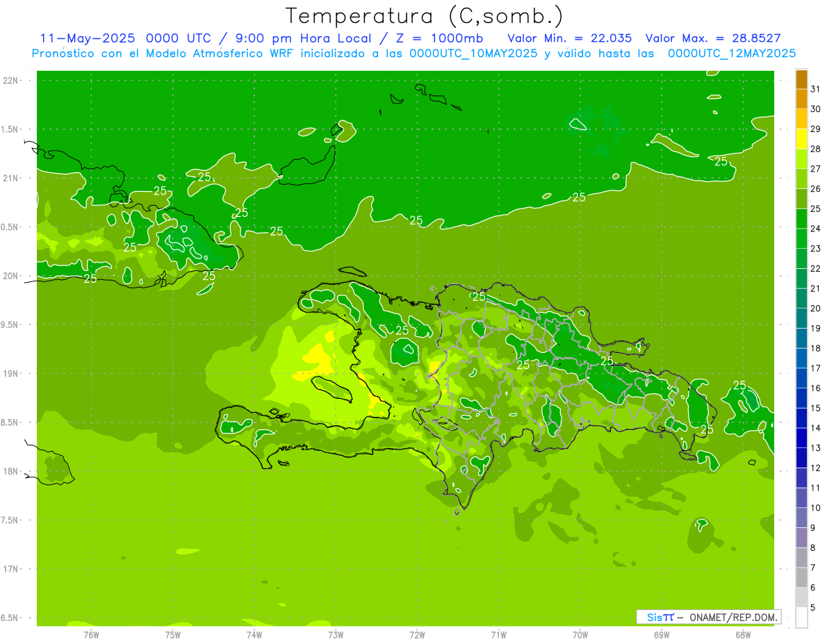Click the '71W' longitude axis label
Viewport: 834px width, 644px height.
tap(498, 635)
